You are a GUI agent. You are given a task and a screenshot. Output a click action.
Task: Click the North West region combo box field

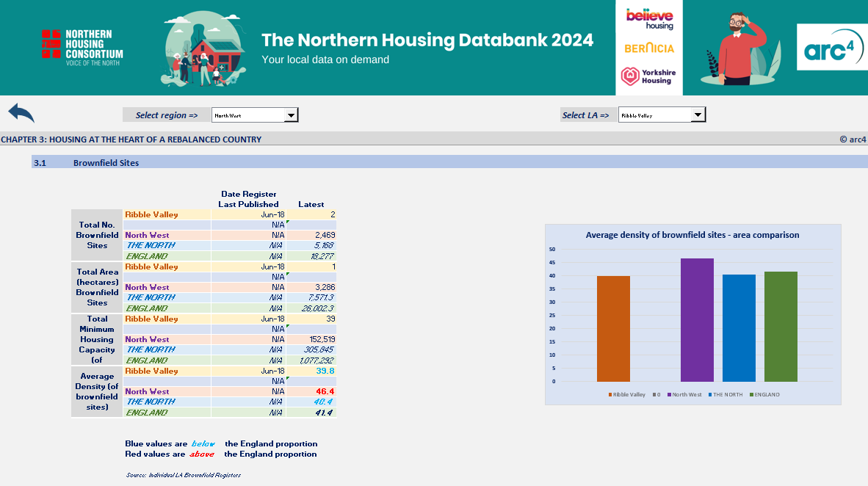pos(247,115)
